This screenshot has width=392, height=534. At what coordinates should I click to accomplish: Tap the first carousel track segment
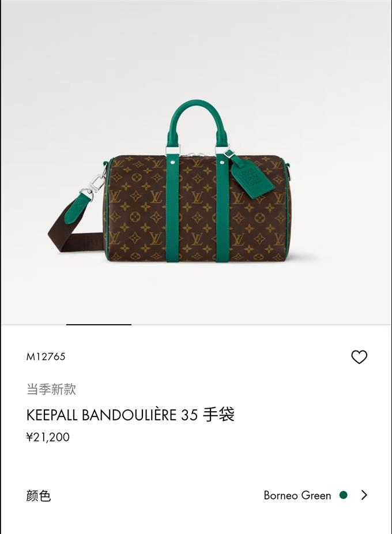(33, 325)
